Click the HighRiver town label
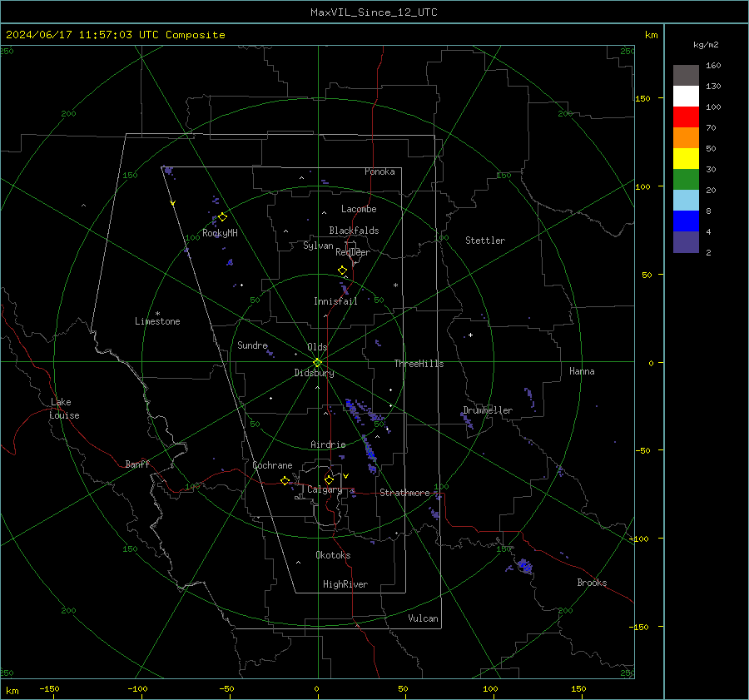749x700 pixels. 345,584
